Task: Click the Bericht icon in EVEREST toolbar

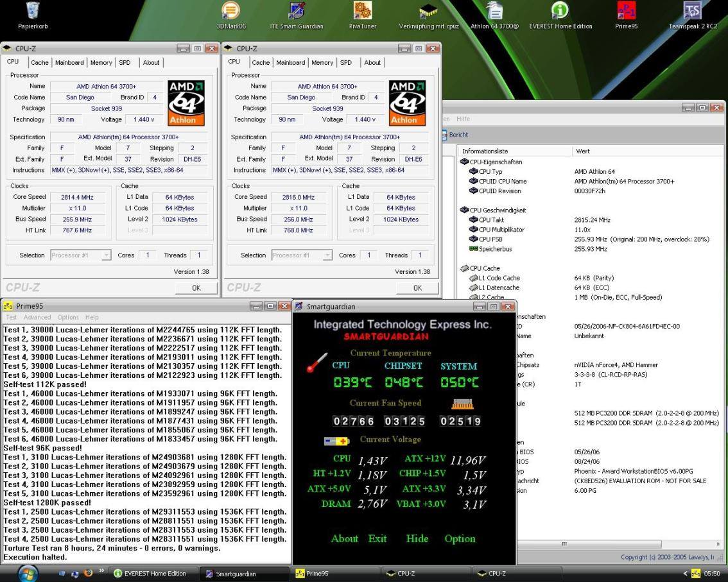Action: [x=444, y=135]
